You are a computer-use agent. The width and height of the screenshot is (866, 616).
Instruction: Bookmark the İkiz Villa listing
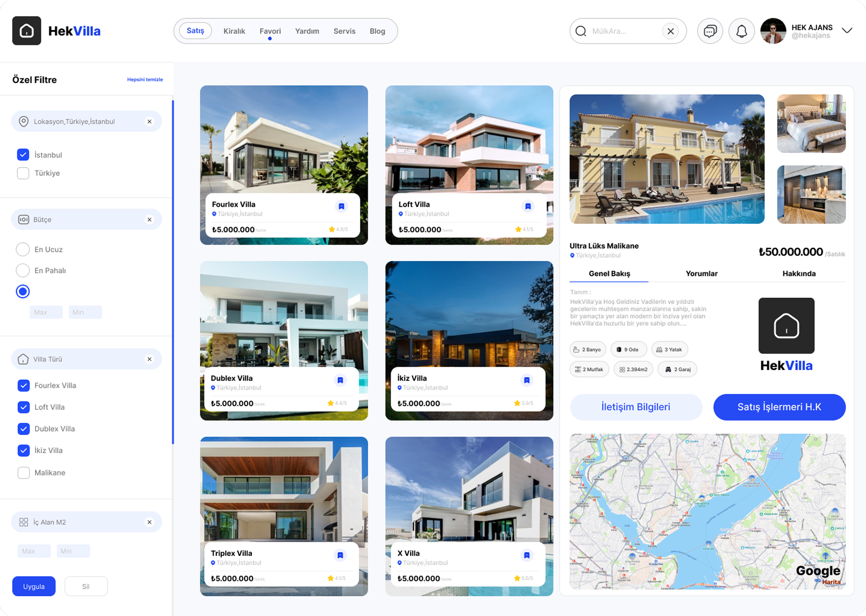tap(526, 380)
